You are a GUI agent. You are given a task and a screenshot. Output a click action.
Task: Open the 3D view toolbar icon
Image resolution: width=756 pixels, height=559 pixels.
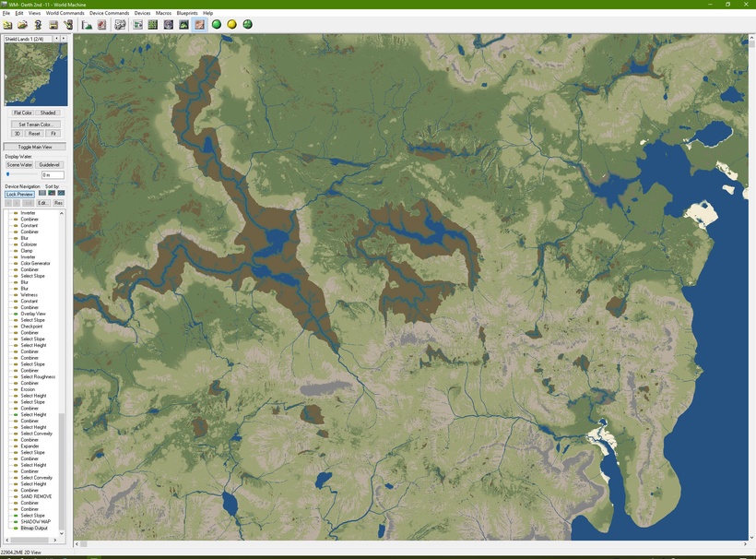183,25
